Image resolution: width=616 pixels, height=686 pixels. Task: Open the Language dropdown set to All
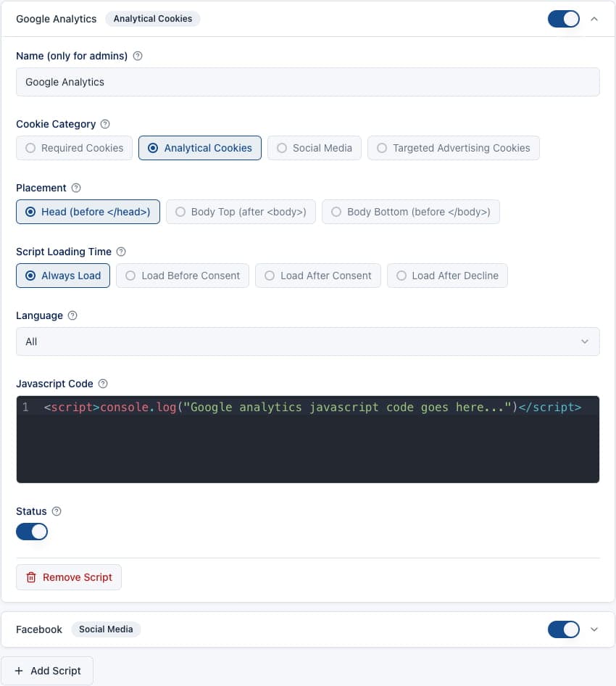click(308, 342)
